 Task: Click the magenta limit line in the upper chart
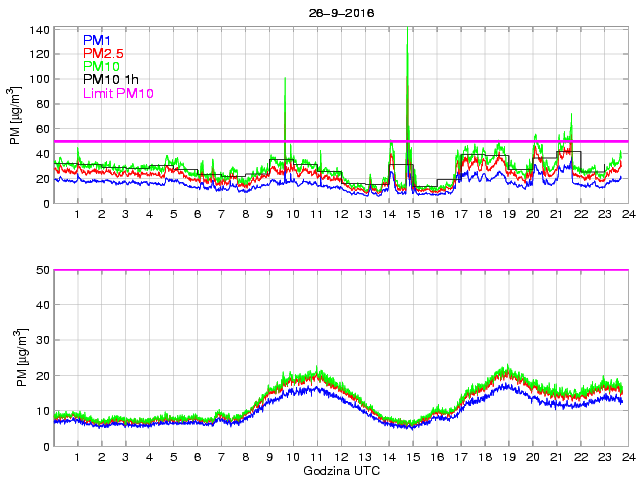coord(341,141)
